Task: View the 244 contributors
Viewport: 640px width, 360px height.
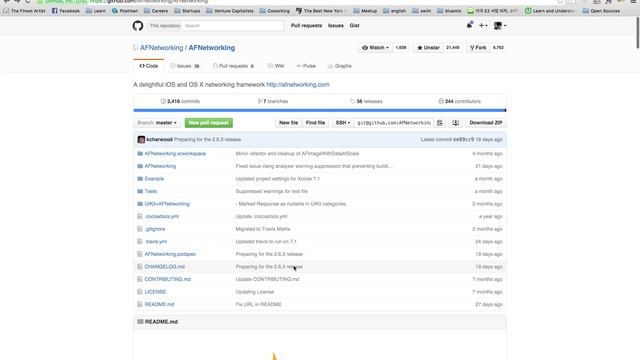Action: 460,101
